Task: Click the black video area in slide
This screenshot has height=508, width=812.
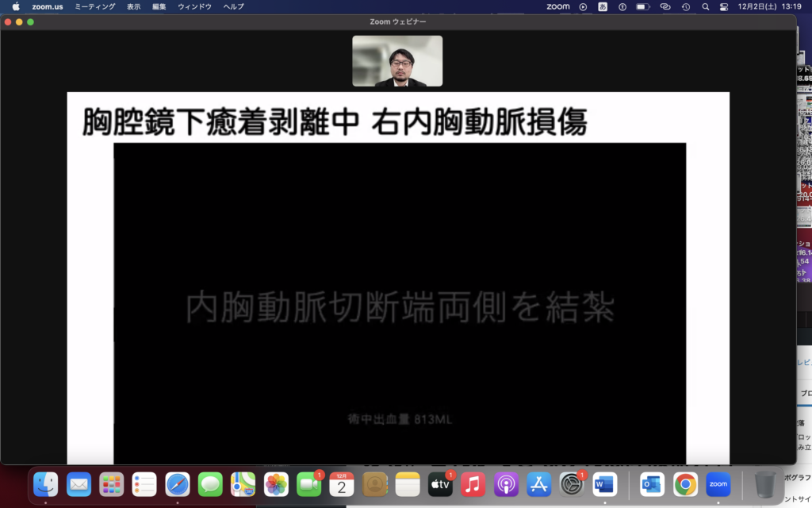Action: (x=400, y=238)
